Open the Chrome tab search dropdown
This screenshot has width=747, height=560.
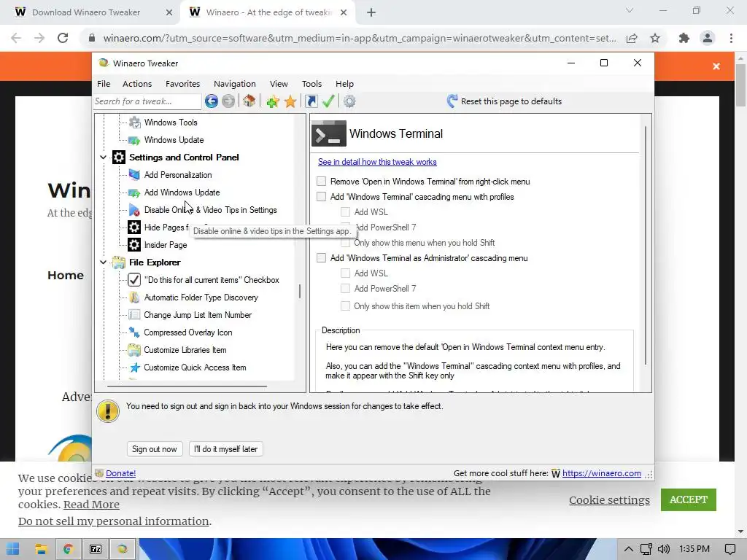coord(630,10)
